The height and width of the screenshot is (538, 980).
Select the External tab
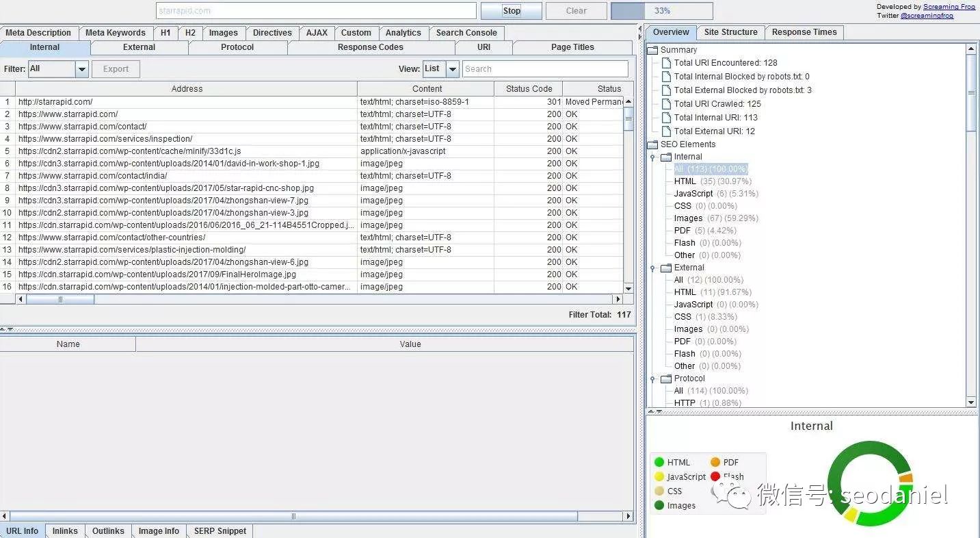click(139, 47)
